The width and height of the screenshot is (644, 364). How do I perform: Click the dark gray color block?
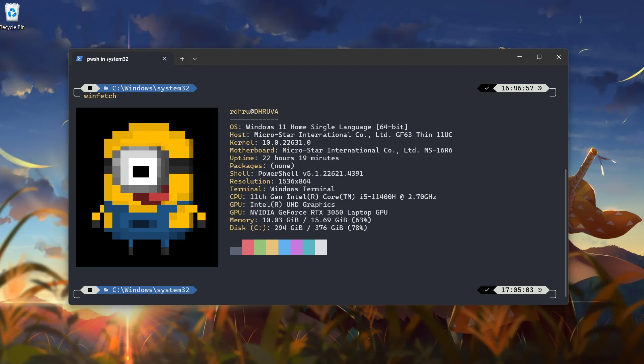(236, 251)
